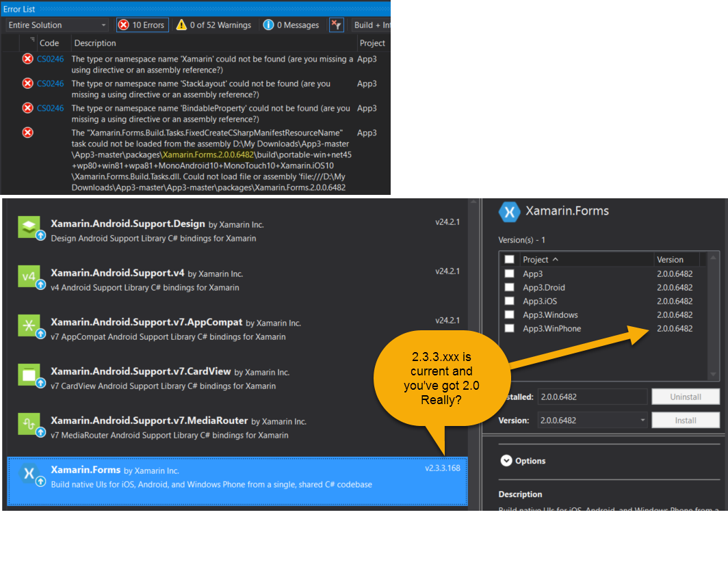Viewport: 728px width, 573px height.
Task: Check the App3 project checkbox
Action: (x=509, y=274)
